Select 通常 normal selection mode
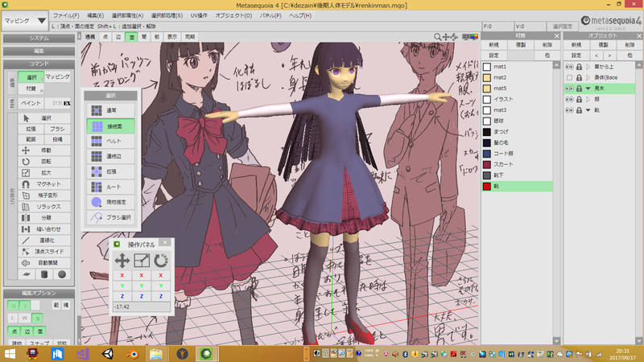644x362 pixels. (110, 110)
